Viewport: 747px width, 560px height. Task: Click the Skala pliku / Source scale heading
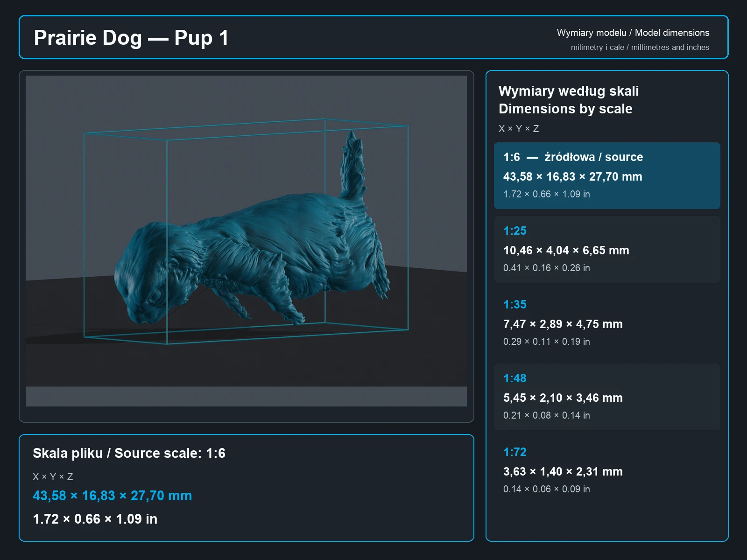point(129,453)
